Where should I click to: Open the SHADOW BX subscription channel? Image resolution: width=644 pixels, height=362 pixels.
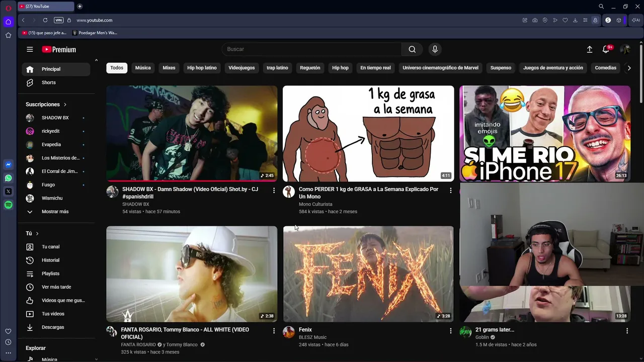pos(56,118)
